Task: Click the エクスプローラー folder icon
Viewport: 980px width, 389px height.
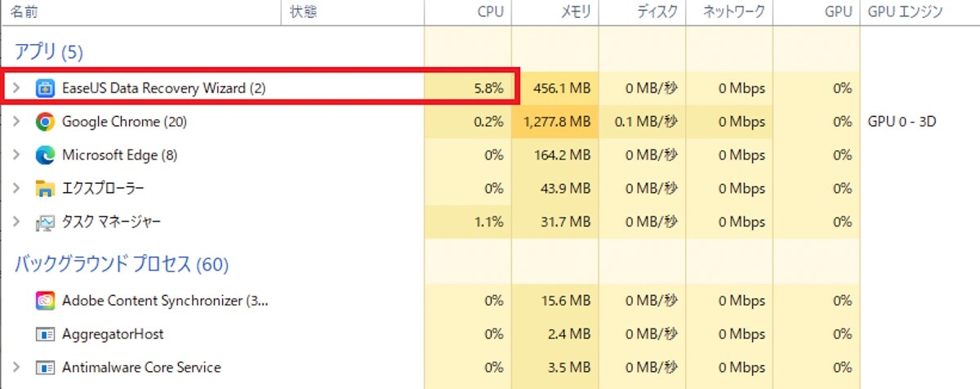Action: pos(45,189)
